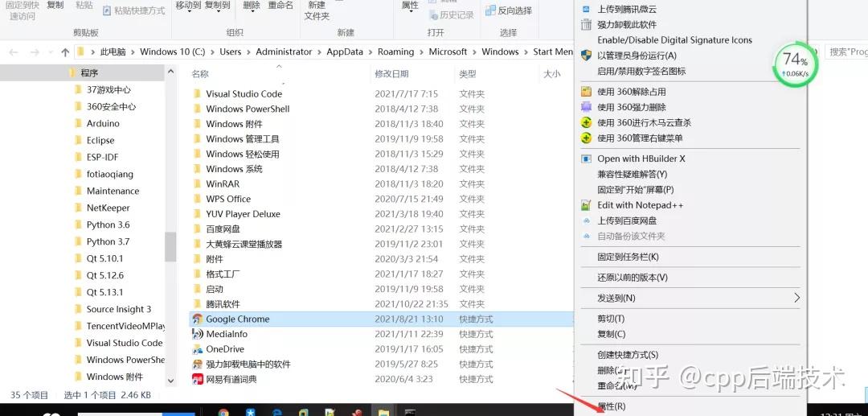Open breadcrumb dropdown after Users
Screen dimensions: 868x416
[x=248, y=51]
